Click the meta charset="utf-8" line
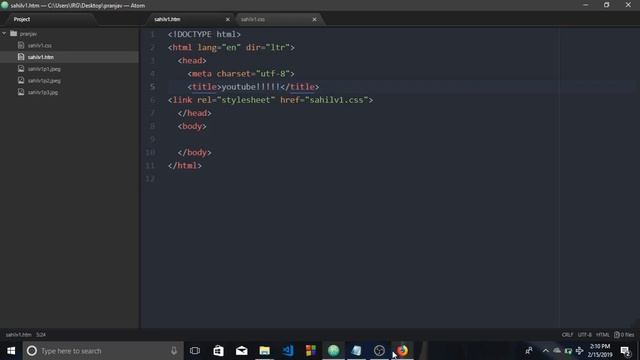640x360 pixels. 241,73
